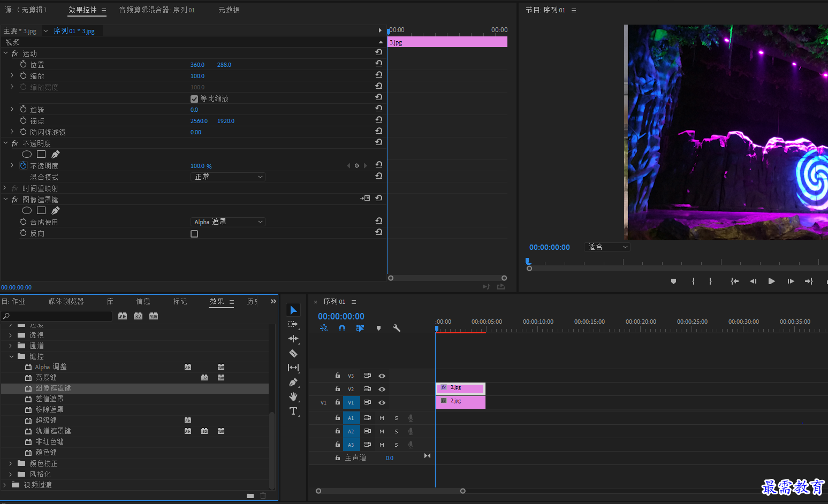Step back one frame in program monitor
The height and width of the screenshot is (504, 828).
point(753,281)
